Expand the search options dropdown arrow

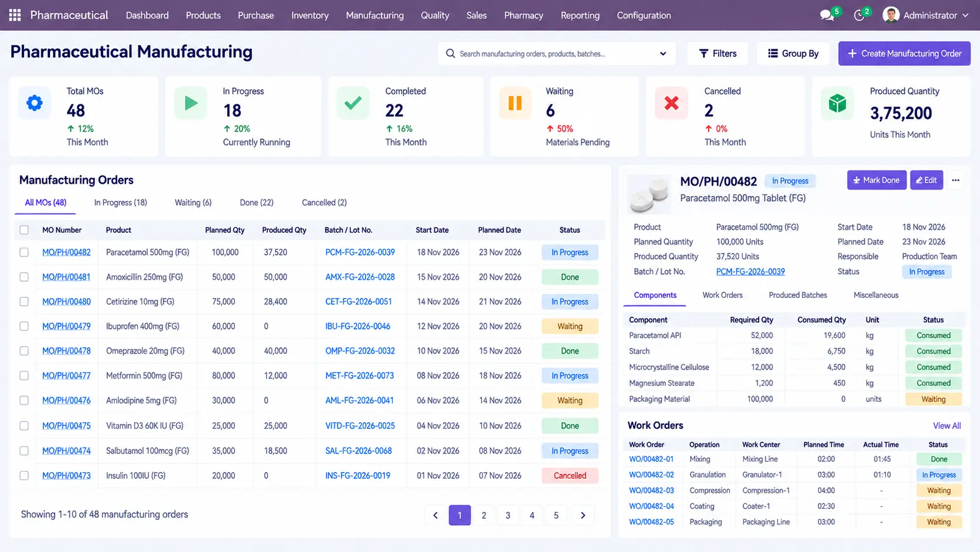coord(663,53)
